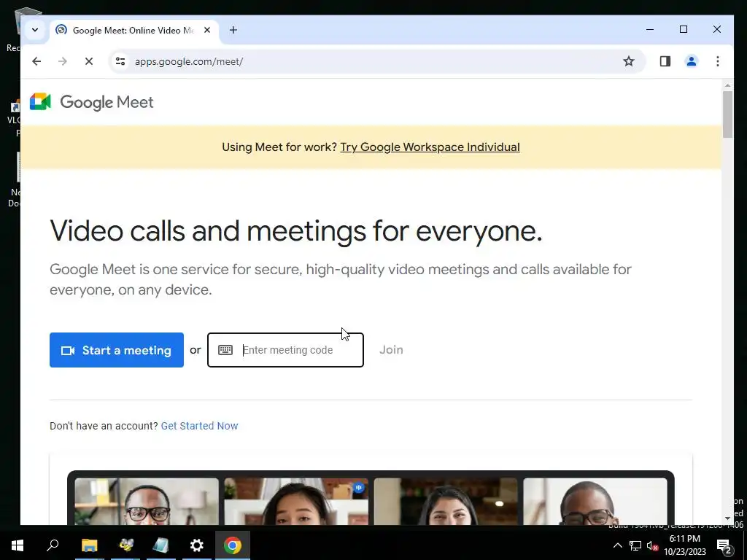Open Windows taskbar search
This screenshot has height=560, width=747.
53,545
